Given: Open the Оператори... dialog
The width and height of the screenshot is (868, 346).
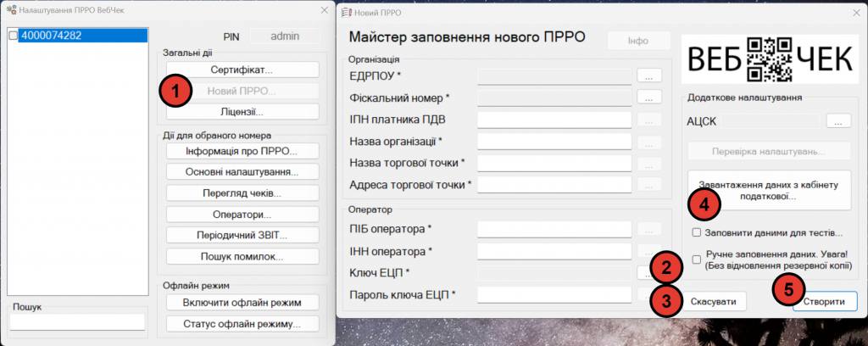Looking at the screenshot, I should (x=242, y=215).
